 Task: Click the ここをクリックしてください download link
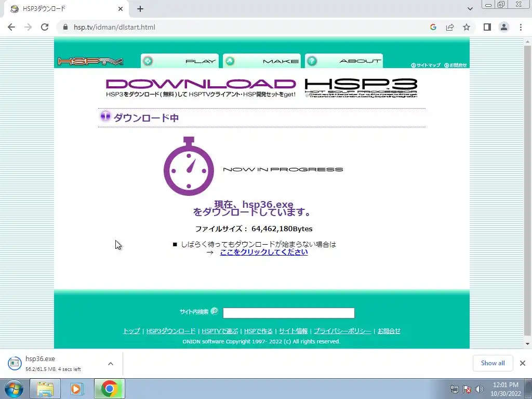[x=264, y=252]
